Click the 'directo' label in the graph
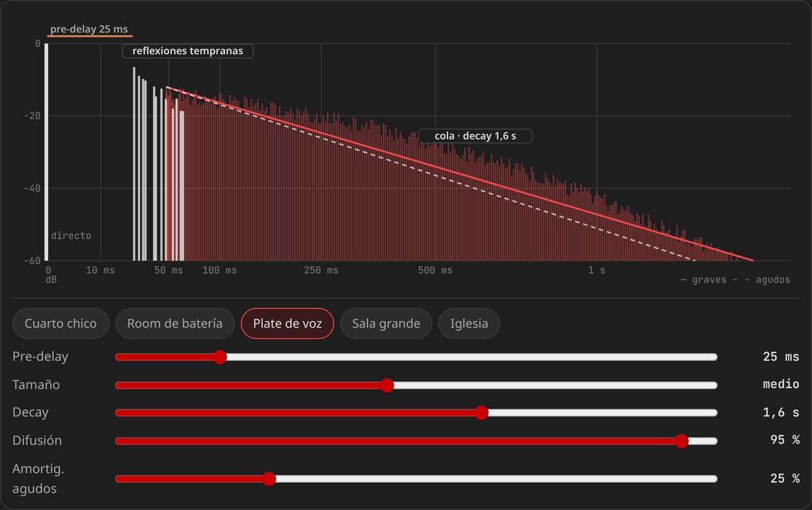Screen dimensions: 812x510 pos(71,236)
